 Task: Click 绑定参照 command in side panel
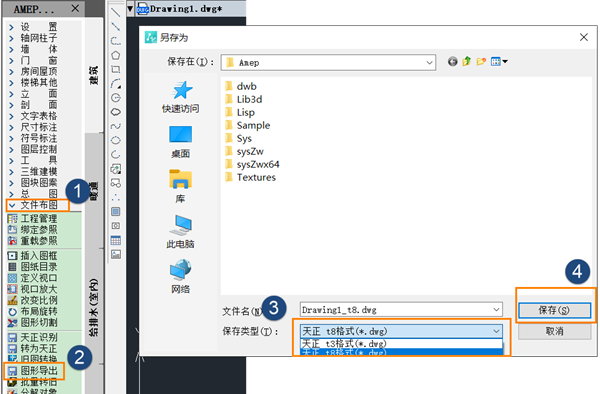click(33, 230)
